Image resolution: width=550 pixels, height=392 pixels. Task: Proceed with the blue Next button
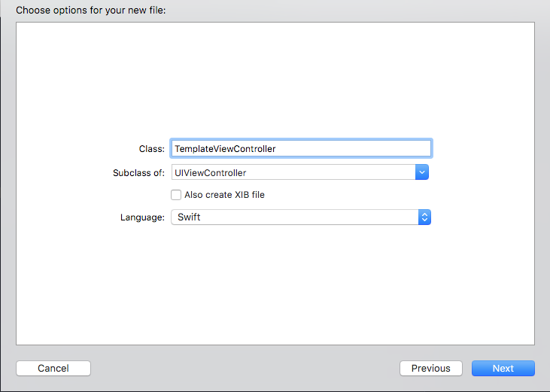coord(503,369)
